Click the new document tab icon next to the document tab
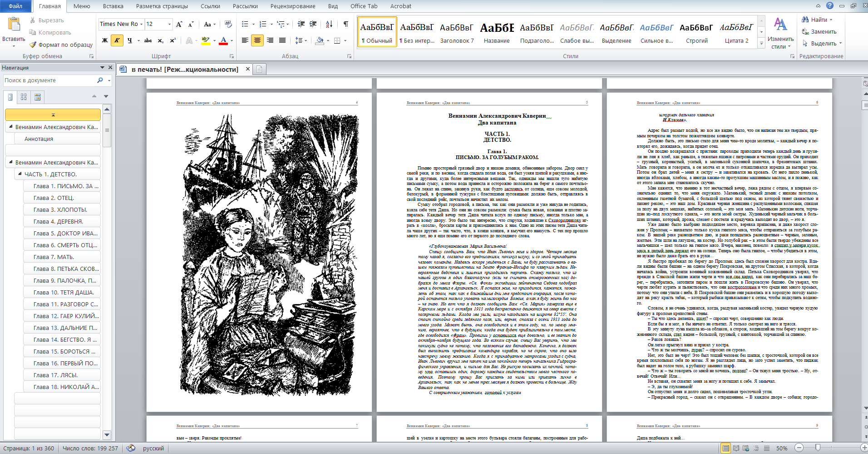868x454 pixels. tap(259, 69)
